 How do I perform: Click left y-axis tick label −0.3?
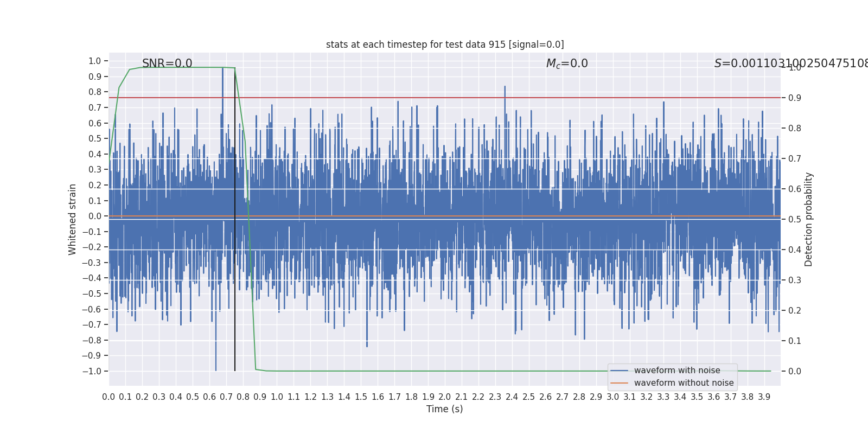92,263
